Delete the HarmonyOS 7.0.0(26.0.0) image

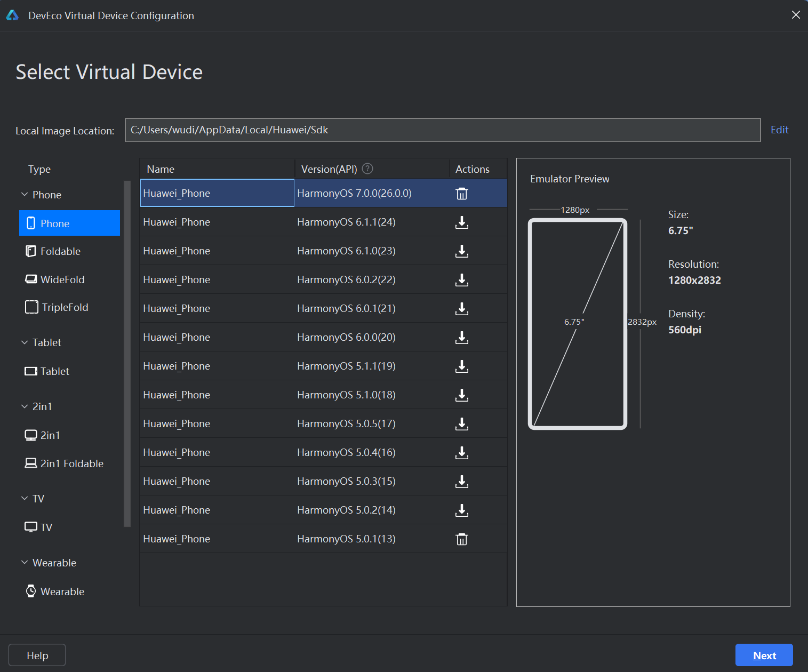point(462,194)
